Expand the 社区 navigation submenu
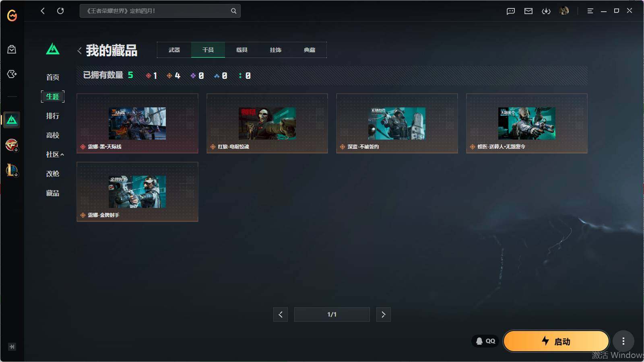The height and width of the screenshot is (362, 644). coord(55,154)
